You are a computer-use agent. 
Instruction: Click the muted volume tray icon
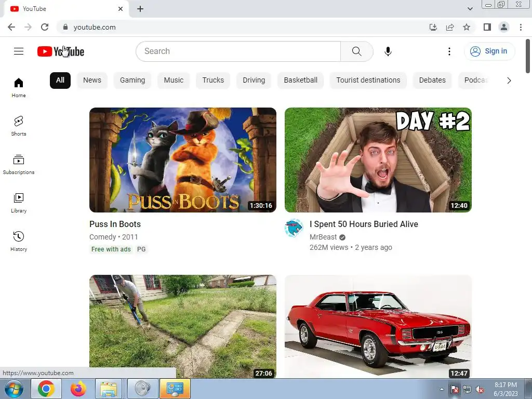480,390
